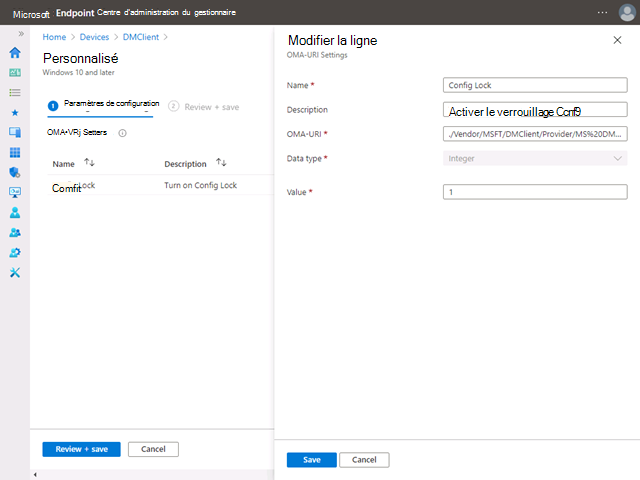Open All services list icon

click(15, 93)
